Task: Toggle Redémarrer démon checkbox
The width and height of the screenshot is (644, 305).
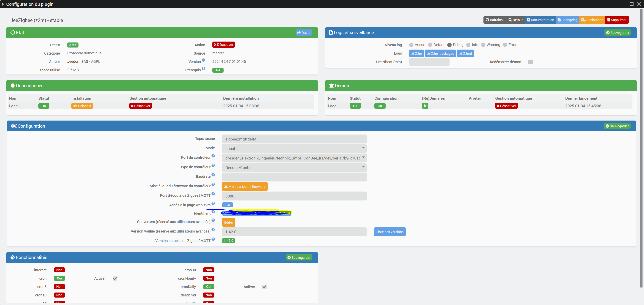Action: click(x=530, y=62)
